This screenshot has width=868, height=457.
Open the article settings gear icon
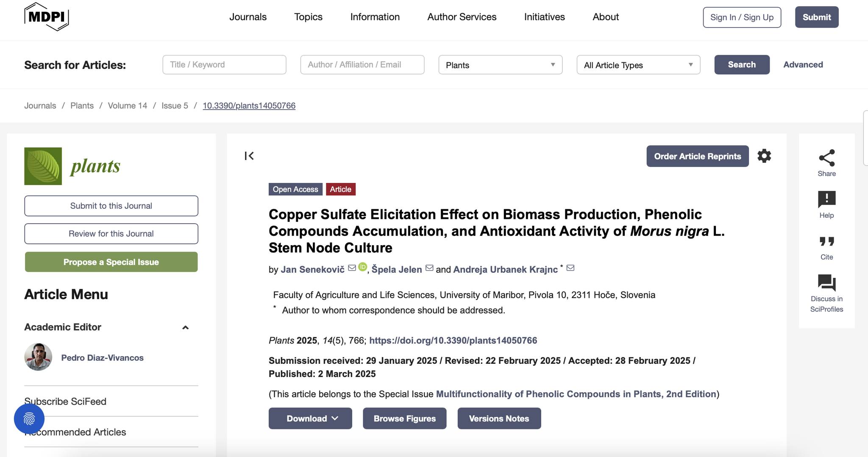point(764,156)
